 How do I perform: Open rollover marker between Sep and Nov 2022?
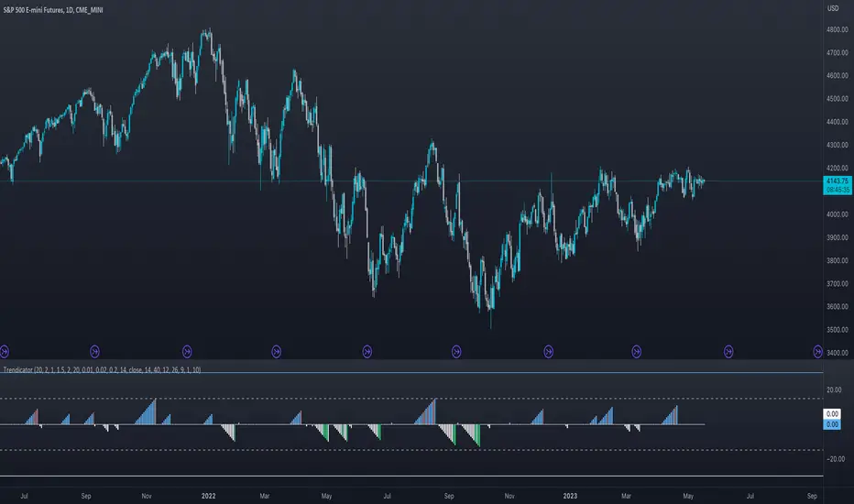(456, 352)
